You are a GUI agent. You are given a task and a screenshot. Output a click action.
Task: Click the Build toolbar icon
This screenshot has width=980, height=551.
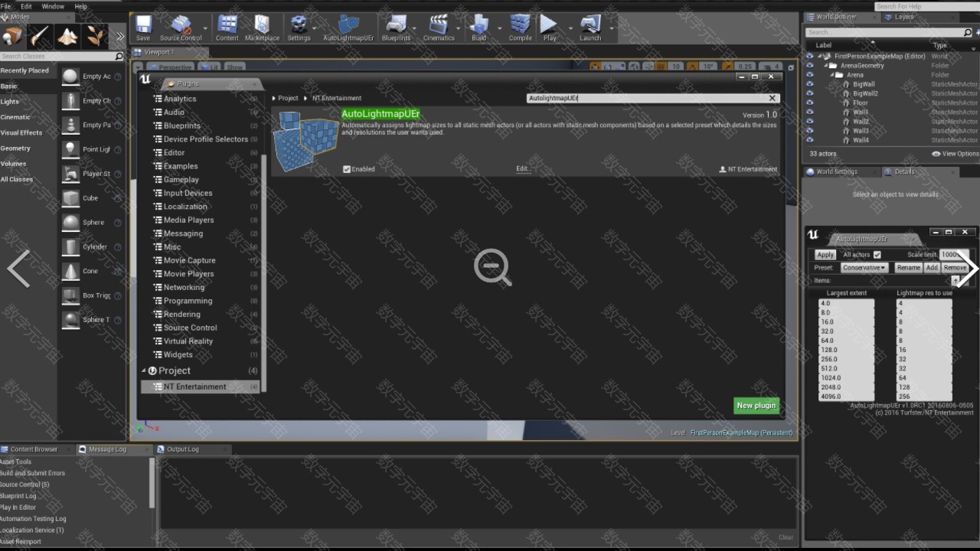coord(479,26)
